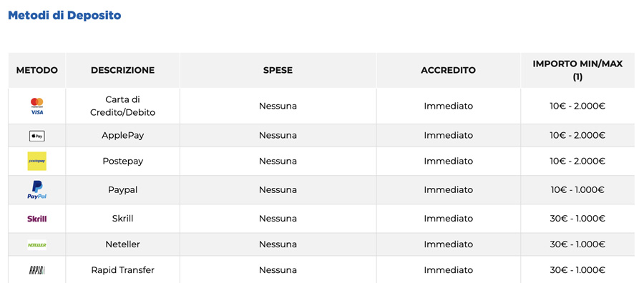Click the Mastercard Visa logo icon
This screenshot has width=644, height=283.
(x=37, y=106)
